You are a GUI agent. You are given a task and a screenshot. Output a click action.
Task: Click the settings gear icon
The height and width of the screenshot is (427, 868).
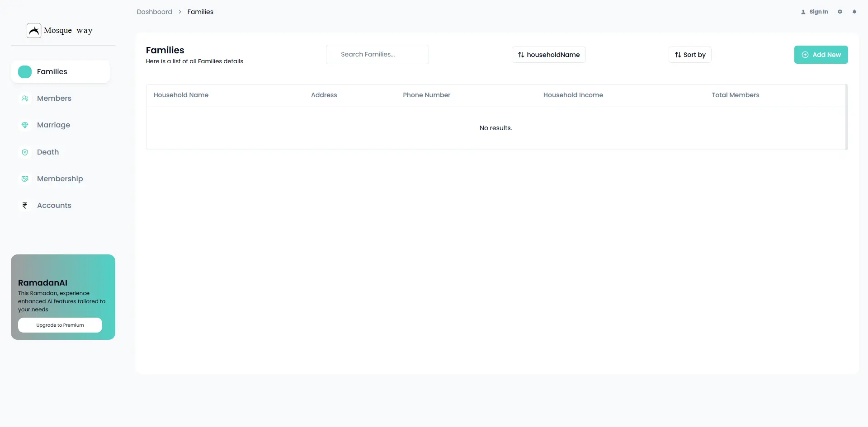coord(840,11)
